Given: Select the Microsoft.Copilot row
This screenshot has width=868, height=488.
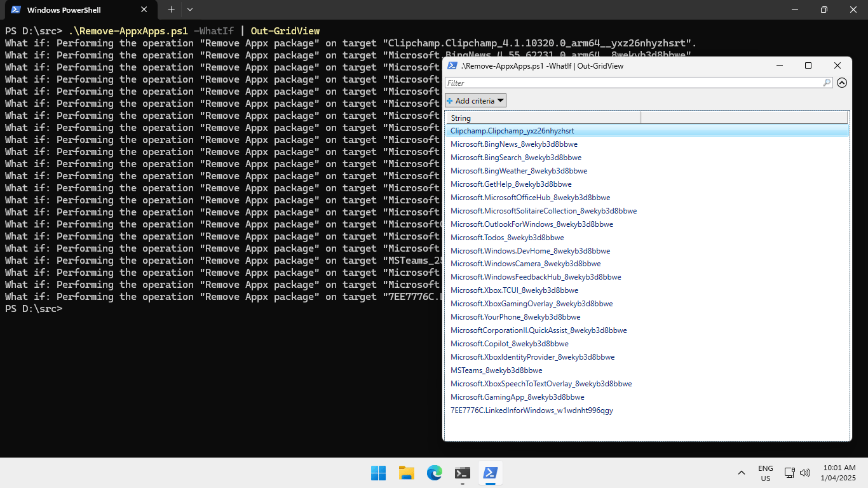Looking at the screenshot, I should coord(647,344).
